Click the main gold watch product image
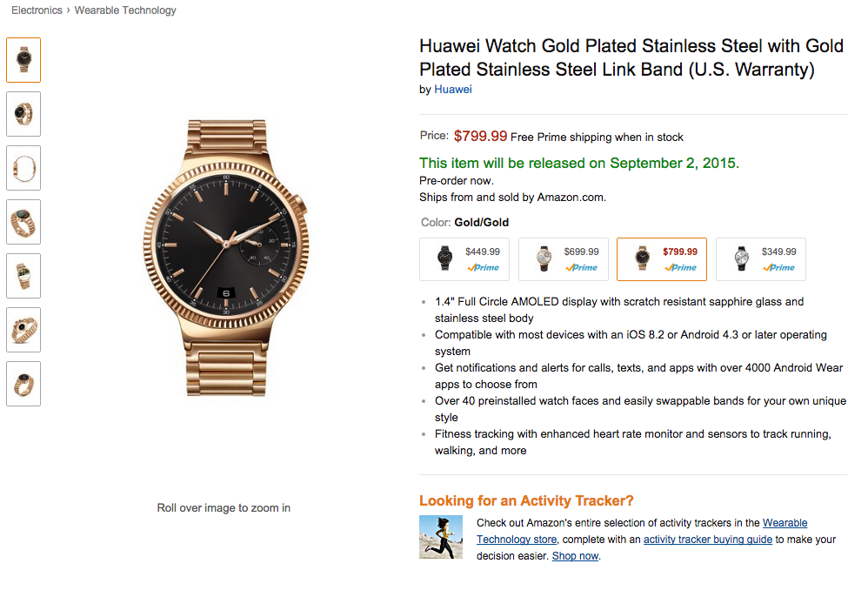The image size is (868, 597). click(224, 258)
